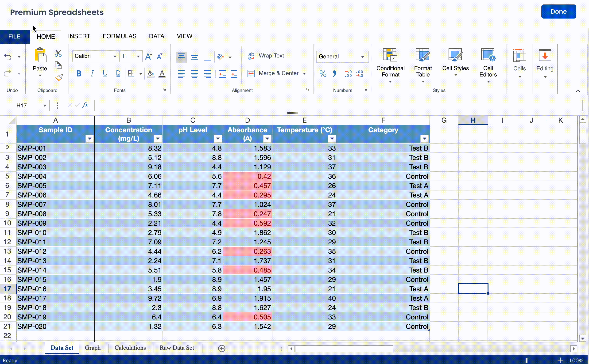This screenshot has height=364, width=589.
Task: Click the Undo arrow icon
Action: coord(8,57)
